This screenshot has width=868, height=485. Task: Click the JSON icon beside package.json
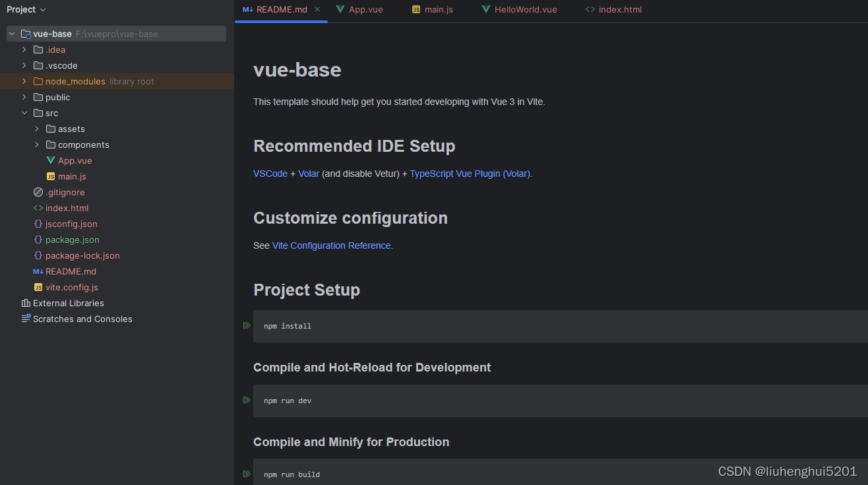(x=38, y=240)
